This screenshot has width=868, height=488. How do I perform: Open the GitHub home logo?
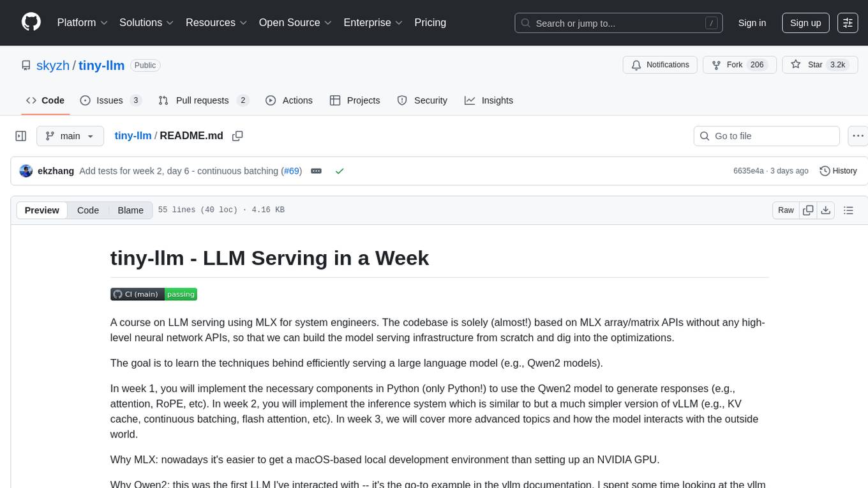(31, 22)
